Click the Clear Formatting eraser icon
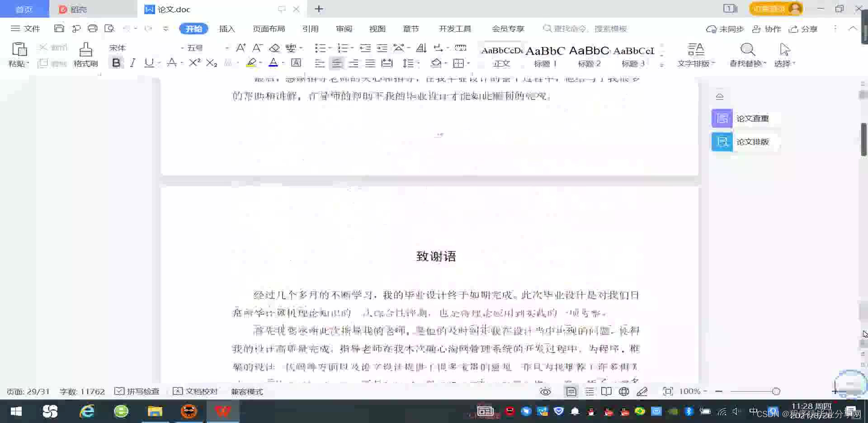Image resolution: width=868 pixels, height=423 pixels. pos(274,47)
